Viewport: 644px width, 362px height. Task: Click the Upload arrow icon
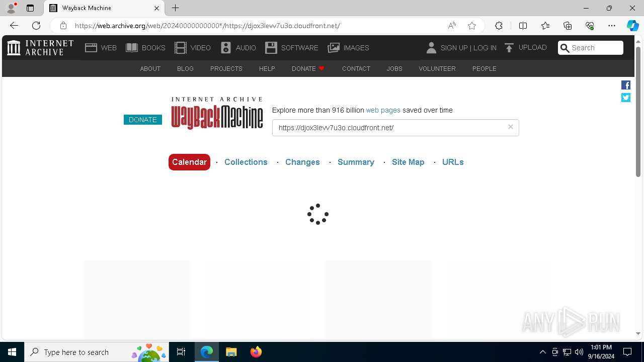[509, 48]
